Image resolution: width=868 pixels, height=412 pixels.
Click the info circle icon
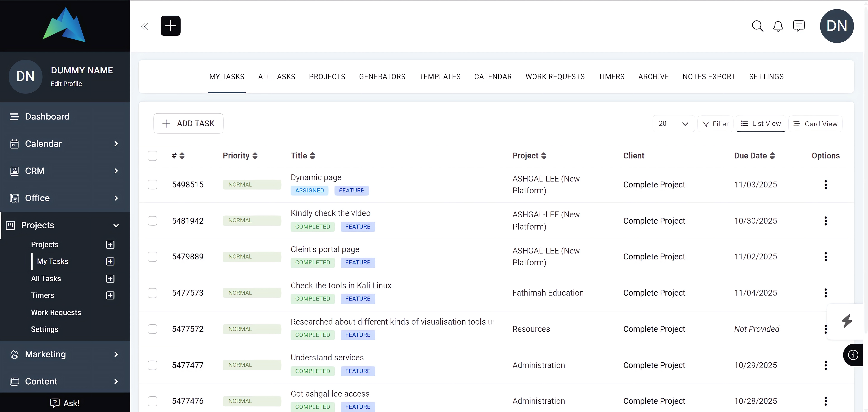coord(853,355)
